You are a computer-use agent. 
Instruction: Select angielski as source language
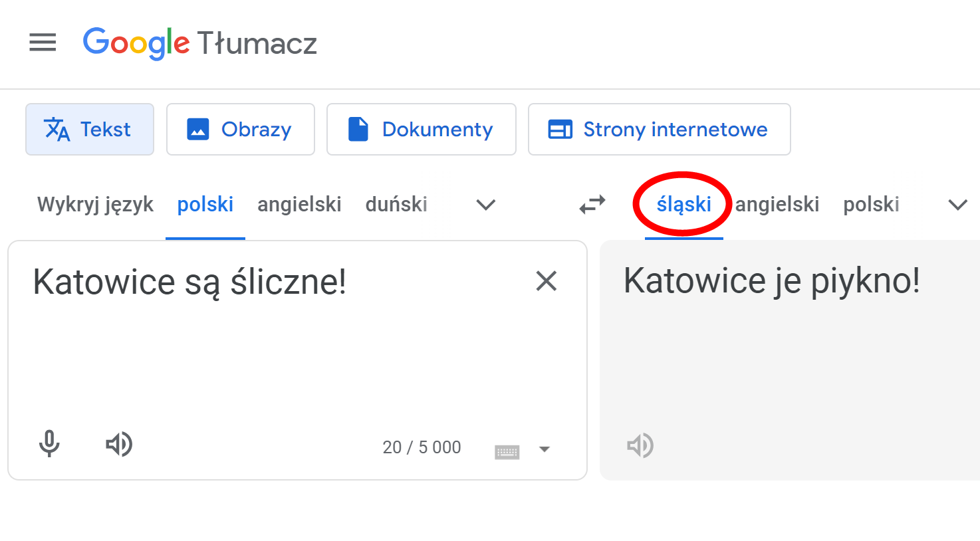pyautogui.click(x=299, y=204)
